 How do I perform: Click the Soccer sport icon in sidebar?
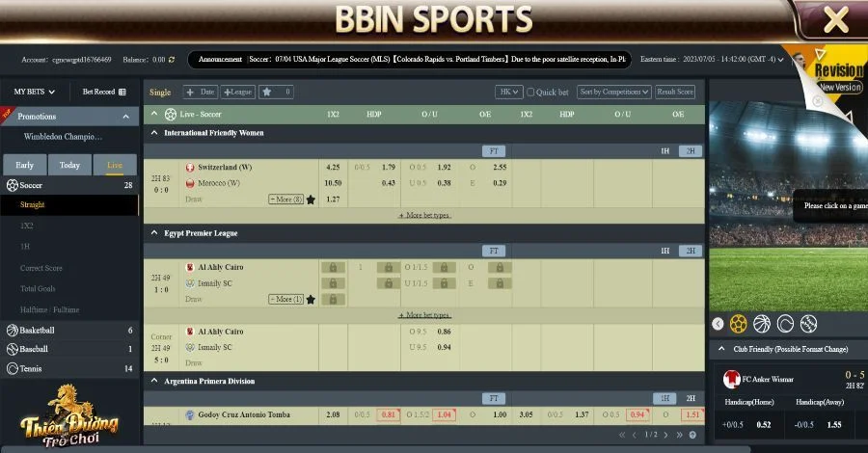[x=13, y=185]
